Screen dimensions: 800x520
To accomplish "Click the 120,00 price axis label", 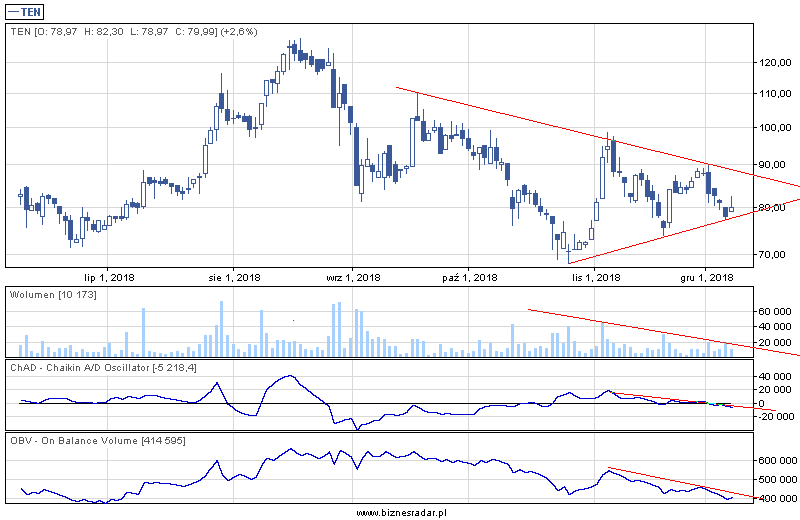I will (x=772, y=62).
